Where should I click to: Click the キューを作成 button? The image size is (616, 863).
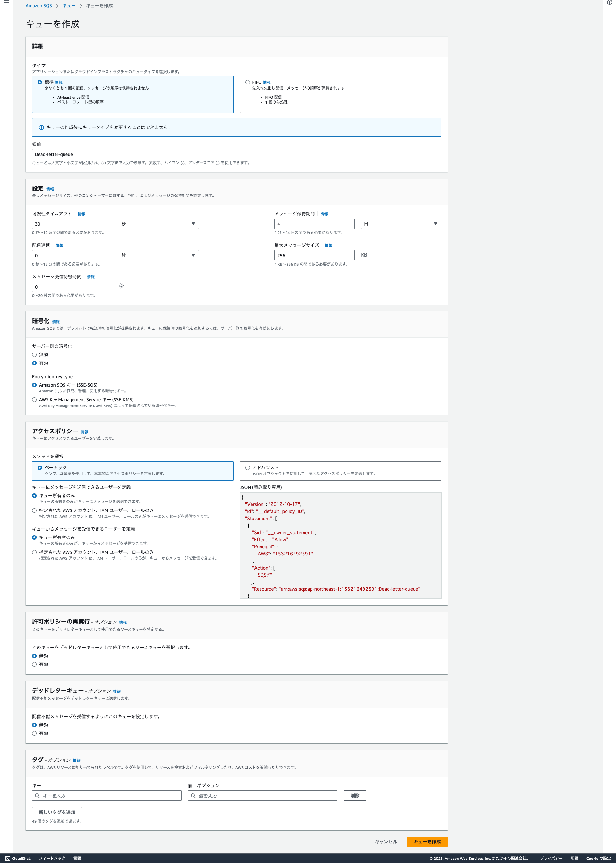(427, 842)
